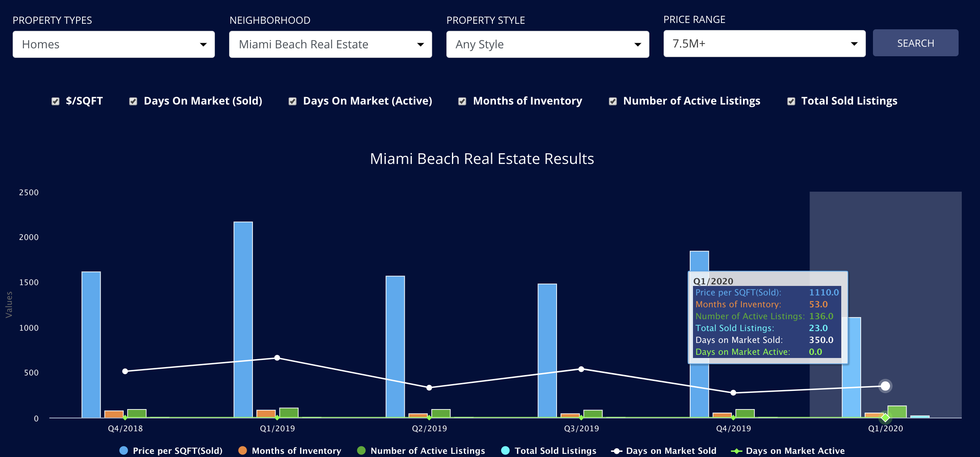The width and height of the screenshot is (980, 457).
Task: Click Q1/2019 orange months of inventory bar
Action: [x=266, y=414]
